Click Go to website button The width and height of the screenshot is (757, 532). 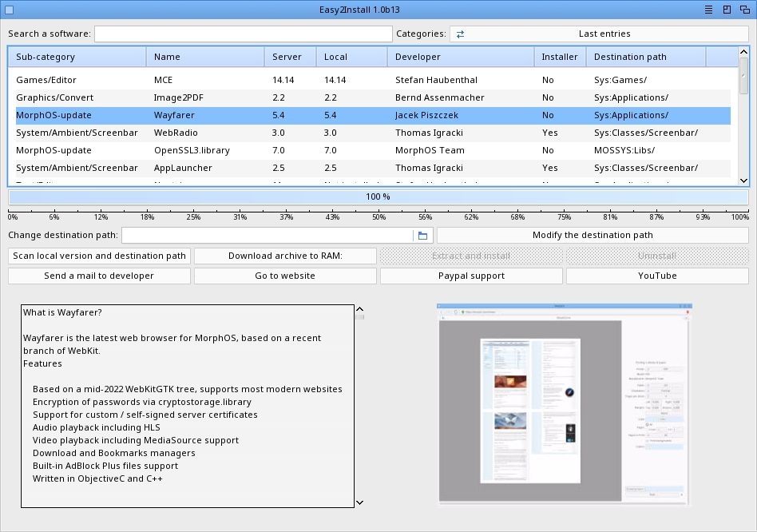[285, 276]
